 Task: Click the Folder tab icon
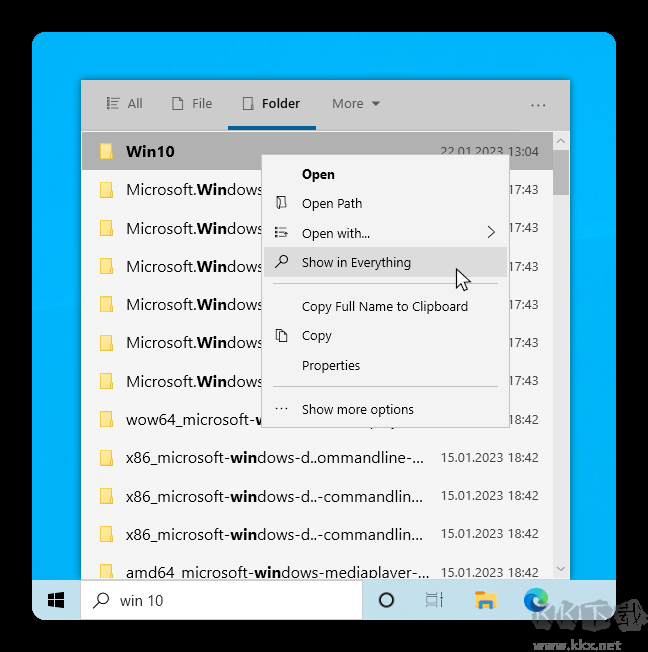click(x=248, y=103)
